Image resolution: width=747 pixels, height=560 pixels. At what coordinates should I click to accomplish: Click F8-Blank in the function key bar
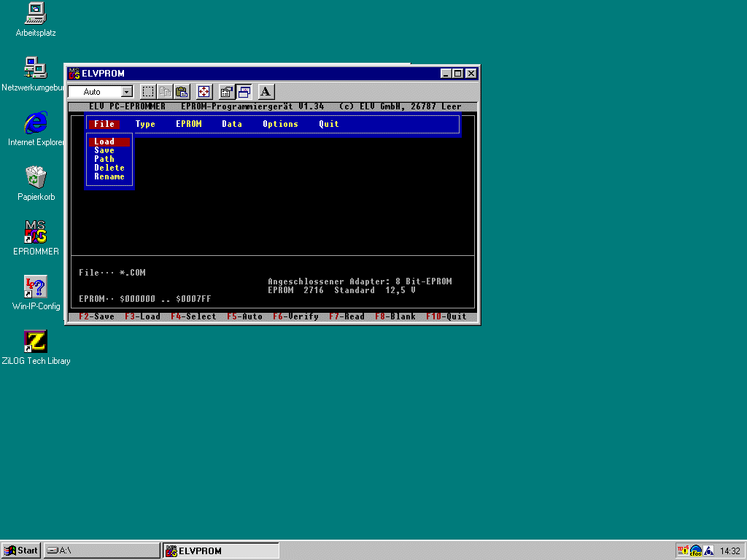tap(395, 316)
